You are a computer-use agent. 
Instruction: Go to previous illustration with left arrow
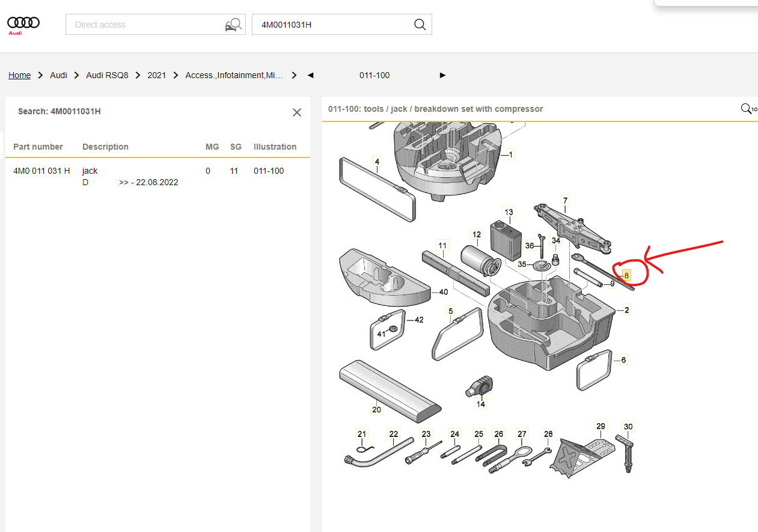(311, 75)
